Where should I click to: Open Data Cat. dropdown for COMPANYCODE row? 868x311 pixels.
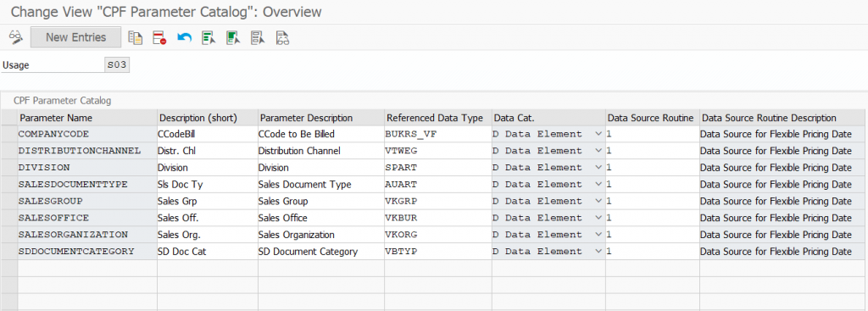click(598, 134)
